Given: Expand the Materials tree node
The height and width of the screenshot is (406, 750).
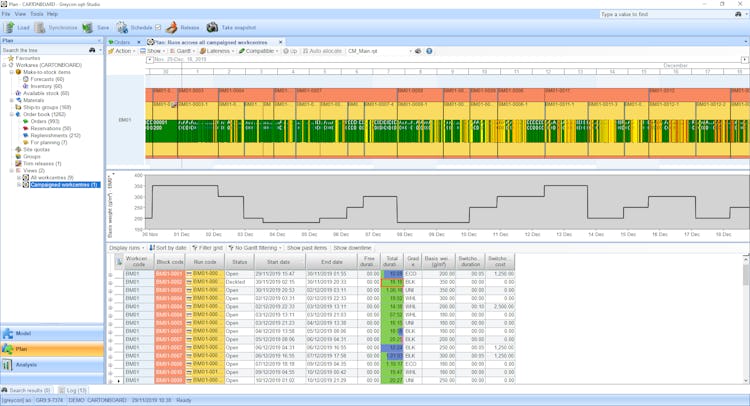Looking at the screenshot, I should click(12, 100).
